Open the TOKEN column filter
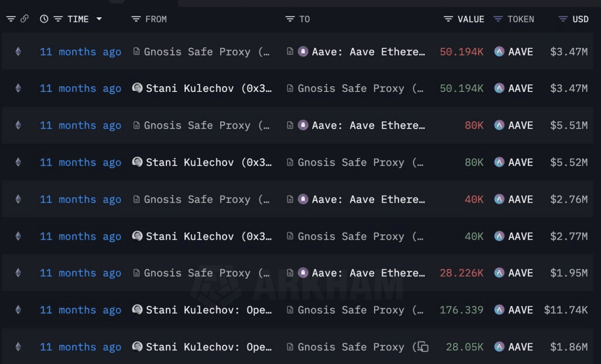 pos(498,19)
